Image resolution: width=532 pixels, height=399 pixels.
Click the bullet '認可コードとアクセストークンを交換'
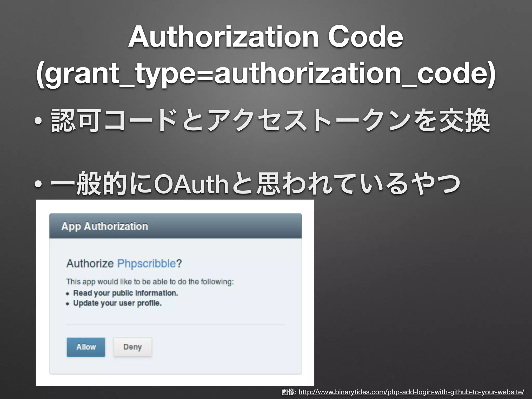pos(270,121)
